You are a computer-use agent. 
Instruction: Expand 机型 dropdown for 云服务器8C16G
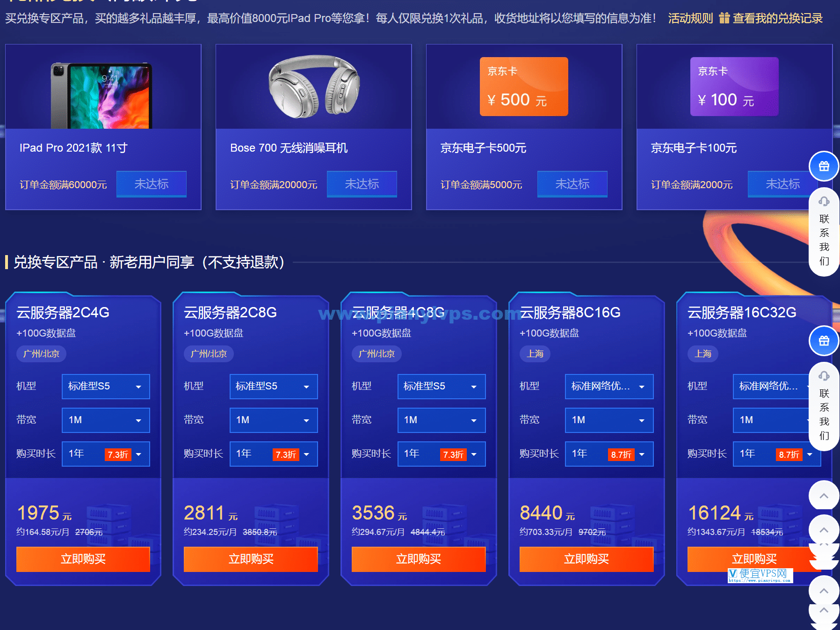[x=609, y=387]
